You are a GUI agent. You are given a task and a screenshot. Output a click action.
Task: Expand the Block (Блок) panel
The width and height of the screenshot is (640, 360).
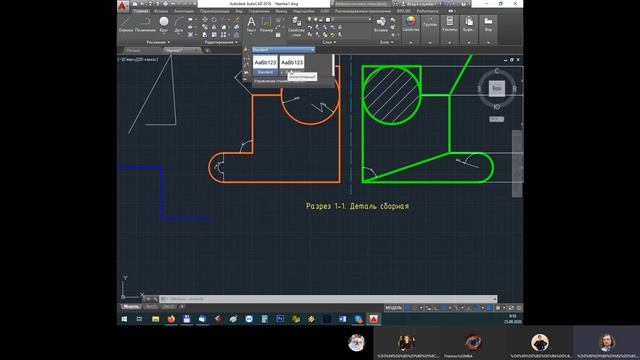tap(386, 42)
